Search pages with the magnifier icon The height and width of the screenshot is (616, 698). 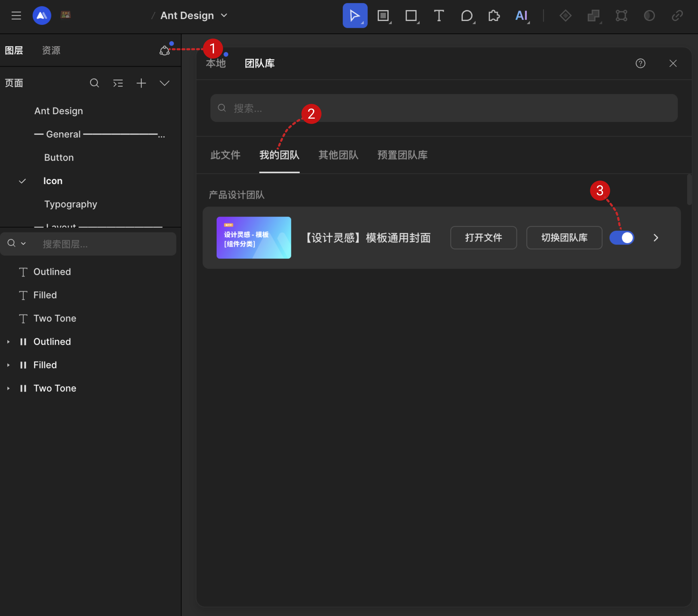(95, 83)
